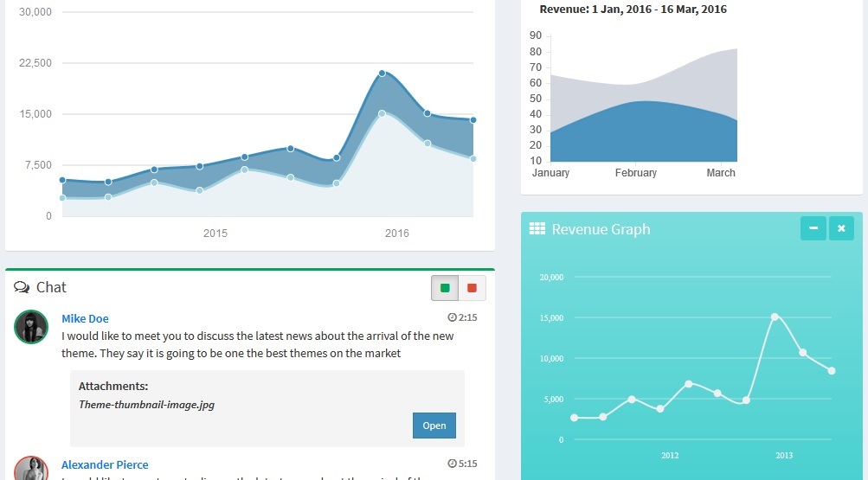868x480 pixels.
Task: Open the Alexander Pierce name link
Action: tap(105, 464)
